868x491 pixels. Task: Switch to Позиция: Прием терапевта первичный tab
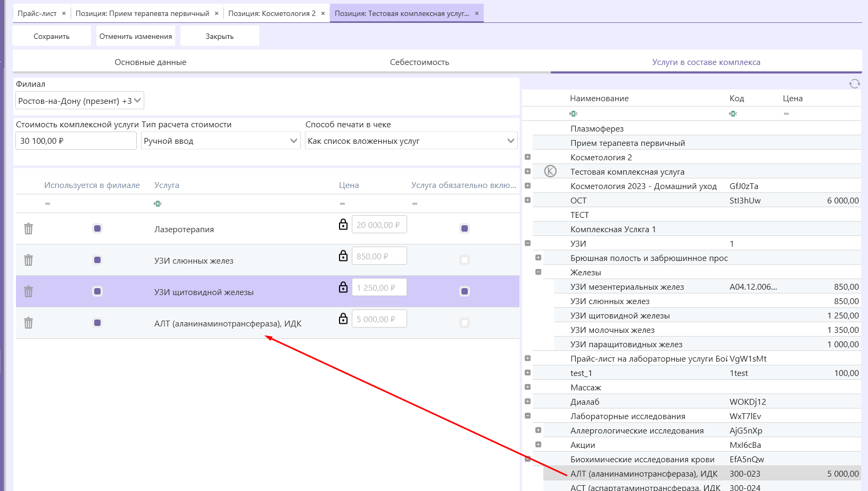point(142,13)
